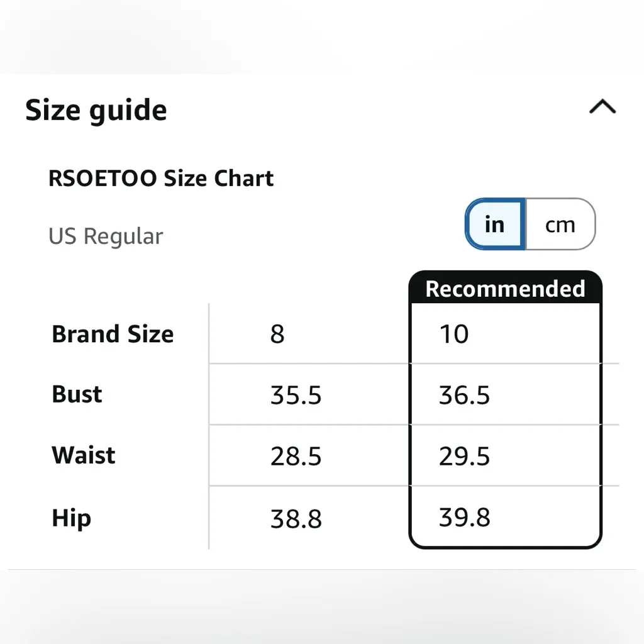Click the Bust row label

point(77,394)
